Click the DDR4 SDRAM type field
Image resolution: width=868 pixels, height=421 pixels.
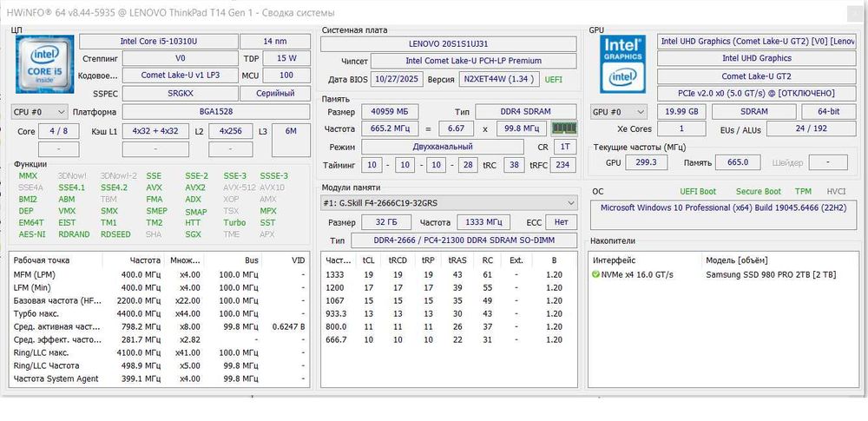[525, 112]
